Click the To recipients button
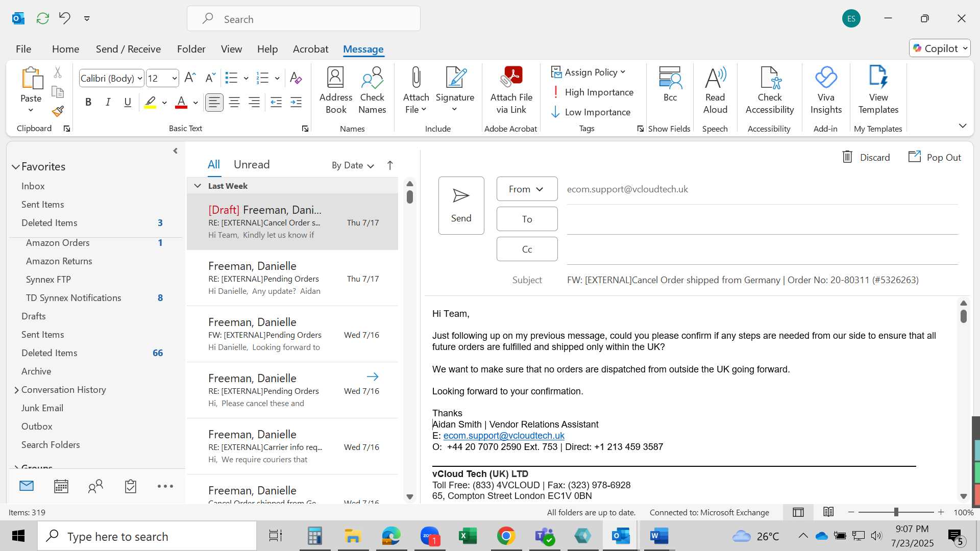Viewport: 980px width, 551px height. [x=527, y=219]
